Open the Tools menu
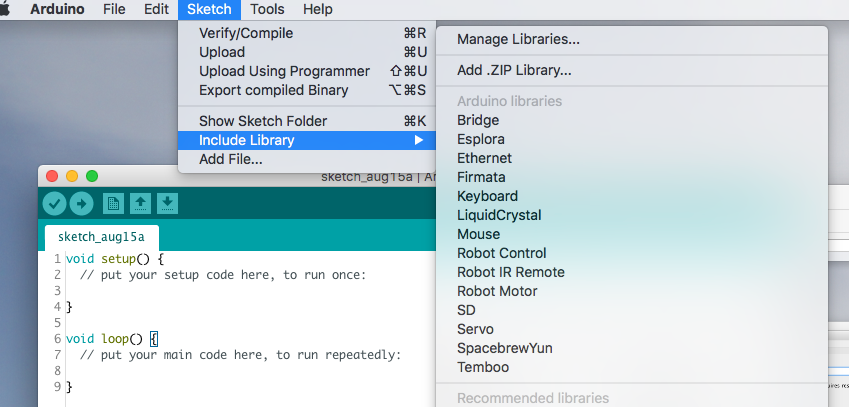Screen dimensions: 849x407 click(267, 9)
